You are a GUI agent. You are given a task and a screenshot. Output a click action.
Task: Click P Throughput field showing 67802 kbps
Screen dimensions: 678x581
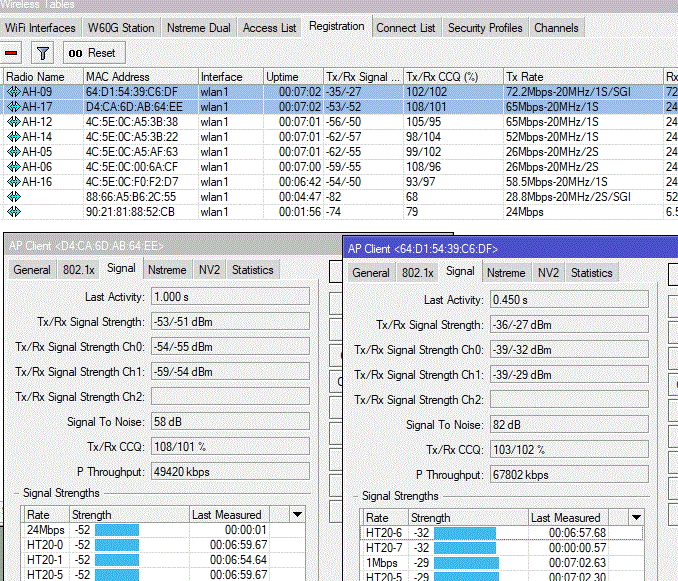click(x=569, y=475)
